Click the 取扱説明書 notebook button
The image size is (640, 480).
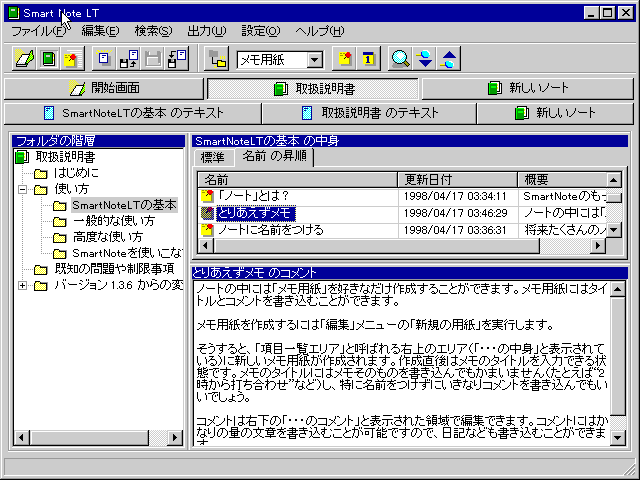coord(313,89)
